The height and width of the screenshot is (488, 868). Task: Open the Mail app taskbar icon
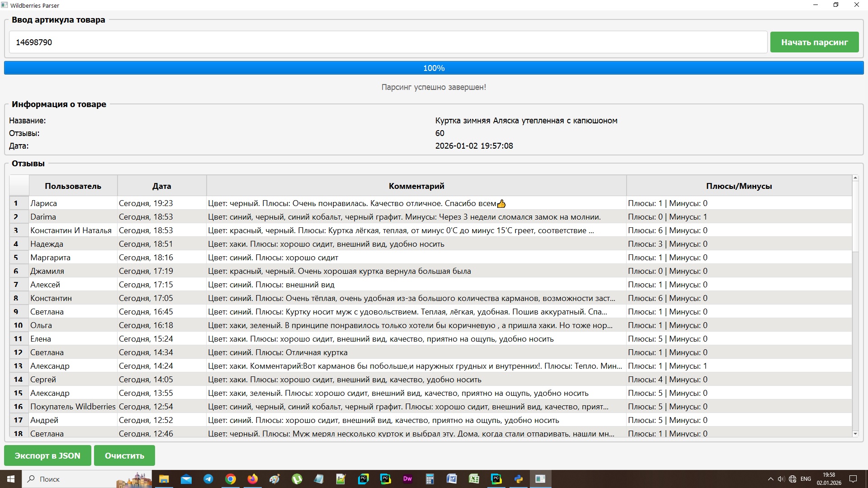186,479
